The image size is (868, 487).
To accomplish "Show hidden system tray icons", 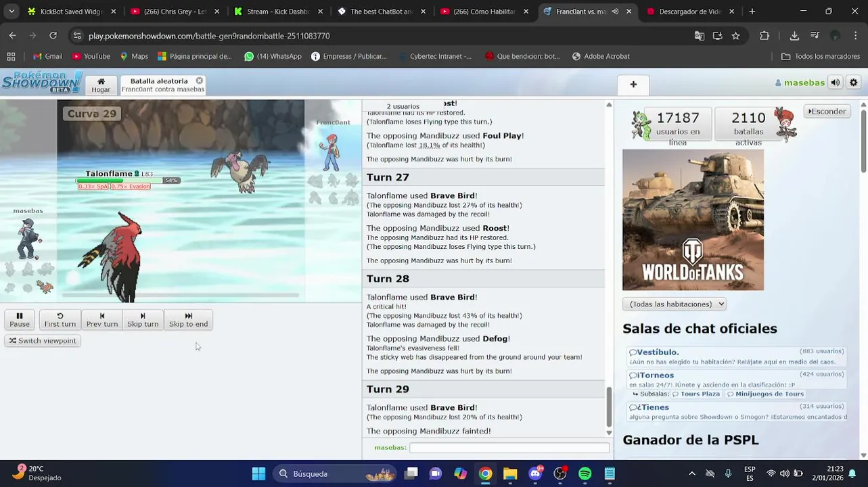I will [691, 473].
